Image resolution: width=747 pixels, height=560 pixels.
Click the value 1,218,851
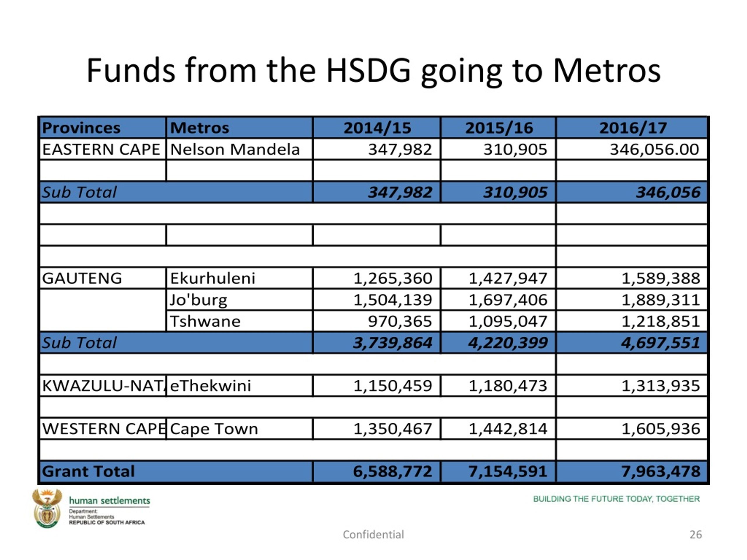pos(661,321)
